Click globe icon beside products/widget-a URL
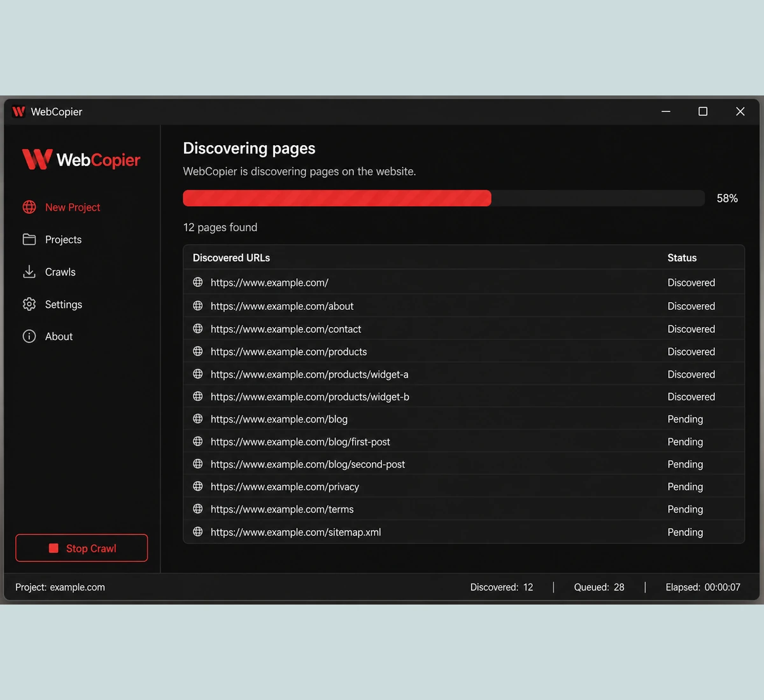The image size is (764, 700). 198,374
